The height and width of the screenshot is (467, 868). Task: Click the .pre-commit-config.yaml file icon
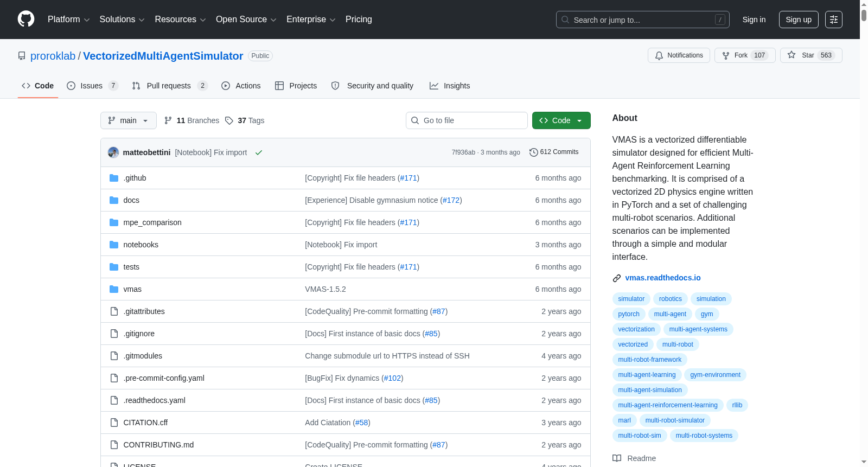pyautogui.click(x=114, y=378)
